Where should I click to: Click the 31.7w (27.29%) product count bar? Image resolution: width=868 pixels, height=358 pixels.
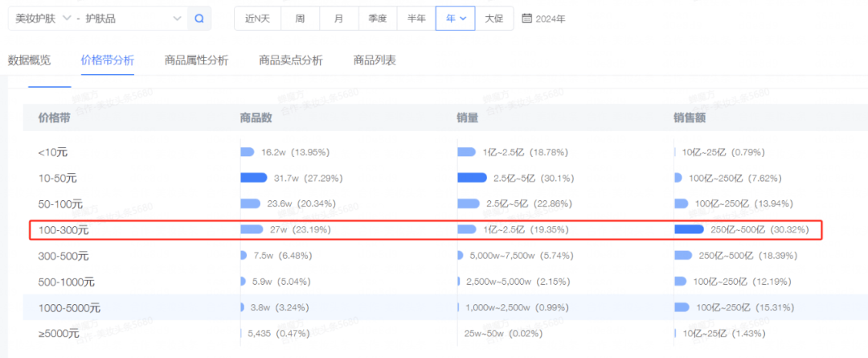pos(253,178)
